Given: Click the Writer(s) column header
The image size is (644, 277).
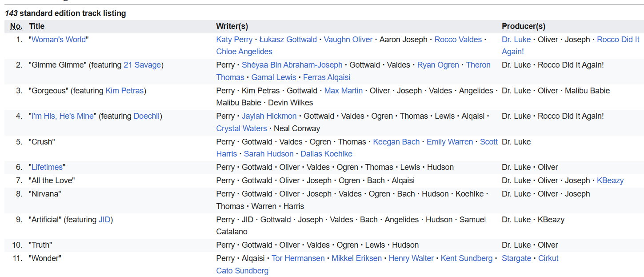Looking at the screenshot, I should coord(232,26).
